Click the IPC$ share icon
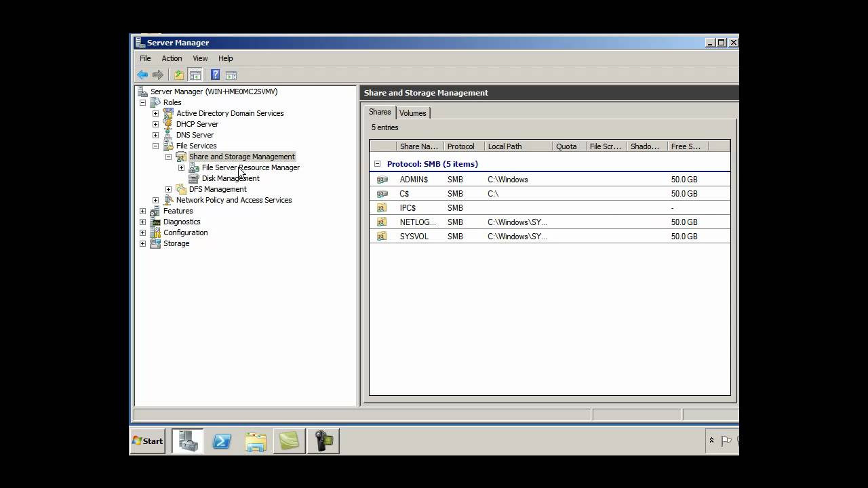The width and height of the screenshot is (868, 488). tap(382, 208)
